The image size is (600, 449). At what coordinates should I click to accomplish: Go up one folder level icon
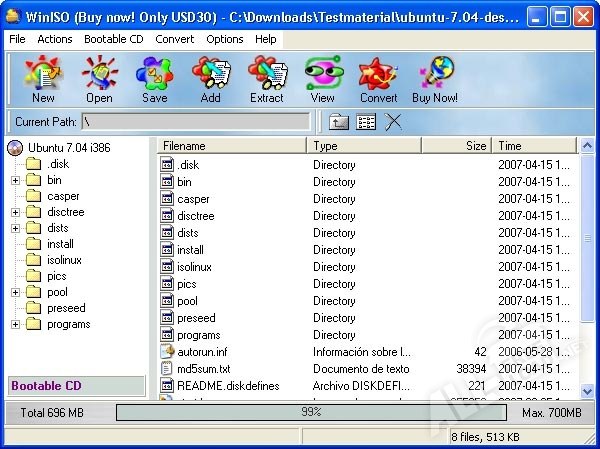click(x=339, y=122)
